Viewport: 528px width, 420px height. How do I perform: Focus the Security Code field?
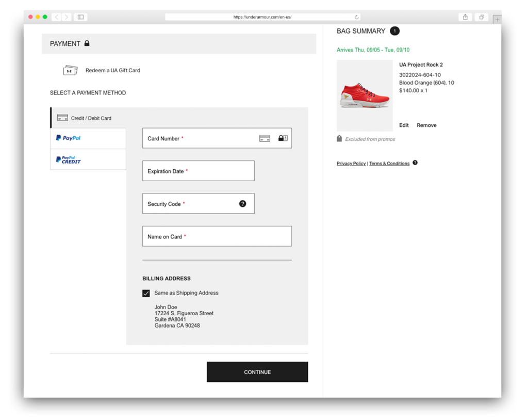point(199,203)
